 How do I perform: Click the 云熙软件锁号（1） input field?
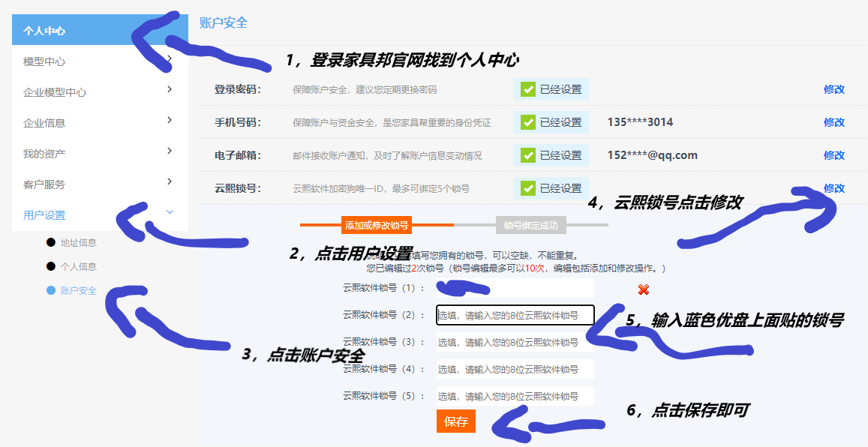tap(515, 288)
